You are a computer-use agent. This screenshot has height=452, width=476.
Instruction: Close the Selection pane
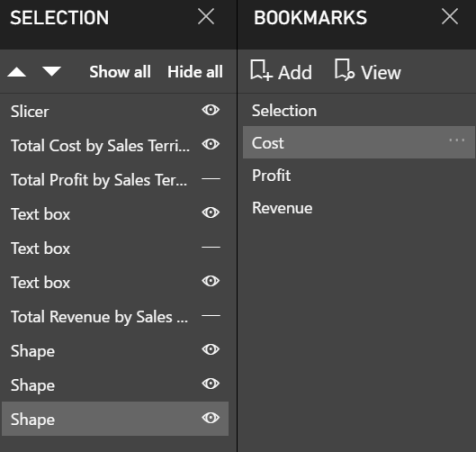click(206, 17)
